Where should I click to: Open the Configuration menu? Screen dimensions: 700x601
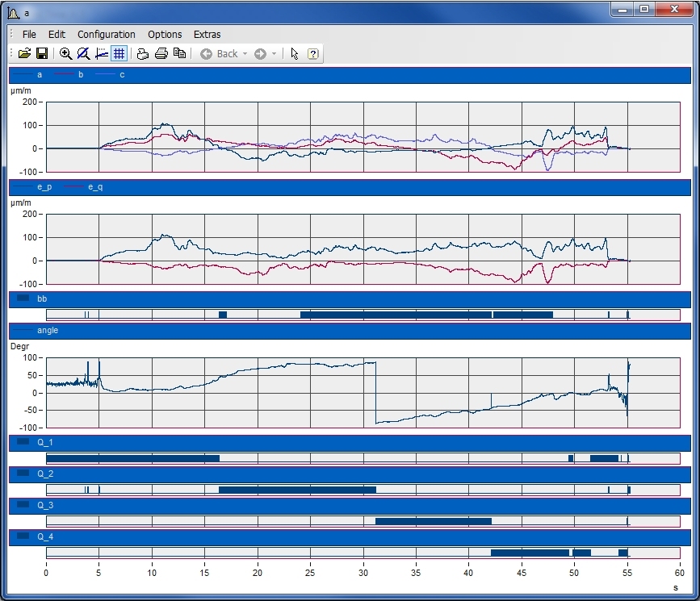coord(107,35)
